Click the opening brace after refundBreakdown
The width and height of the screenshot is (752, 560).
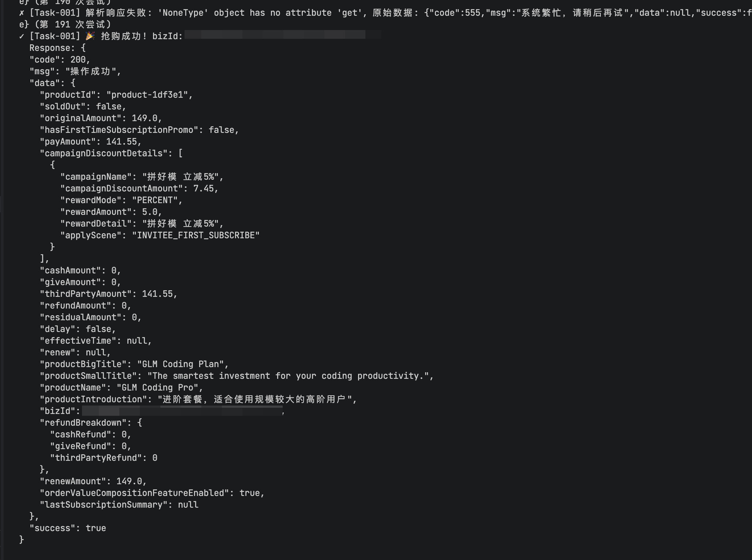pyautogui.click(x=139, y=423)
